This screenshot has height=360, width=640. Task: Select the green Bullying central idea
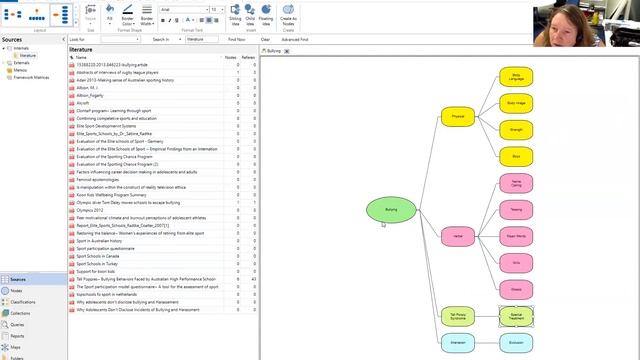[x=391, y=210]
